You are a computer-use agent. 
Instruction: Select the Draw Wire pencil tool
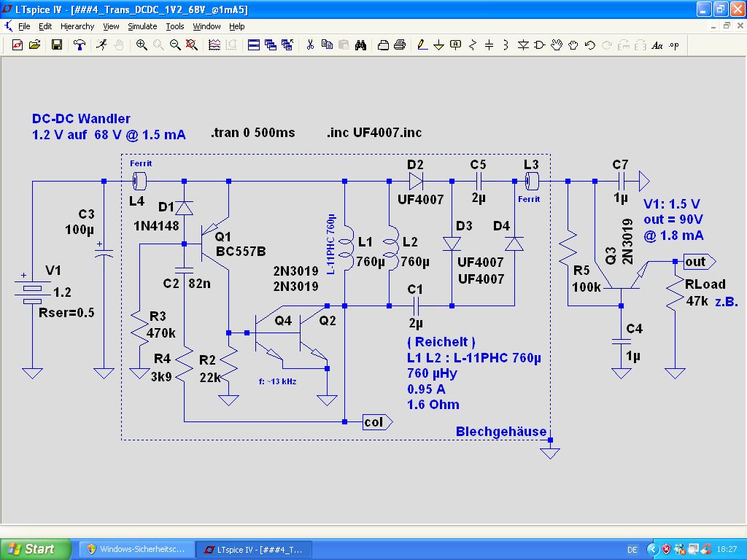[x=422, y=45]
